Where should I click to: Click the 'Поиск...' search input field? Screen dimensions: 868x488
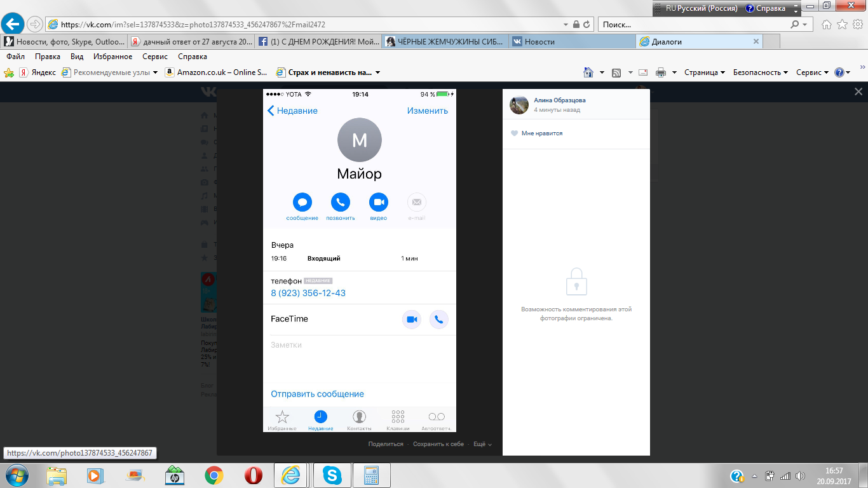(694, 24)
